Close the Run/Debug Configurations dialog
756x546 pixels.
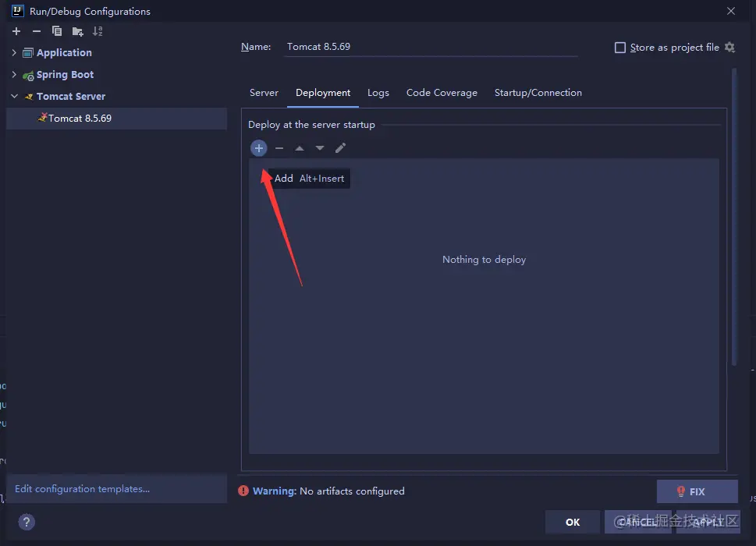click(x=731, y=11)
